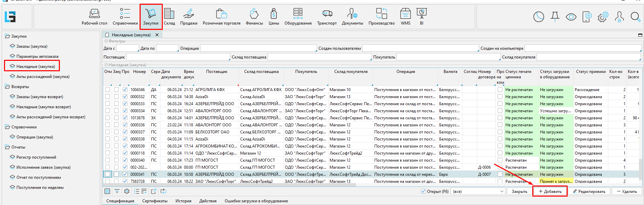Uncheck the Про checkbox for invoice 0000341
The width and height of the screenshot is (644, 205).
tap(125, 174)
